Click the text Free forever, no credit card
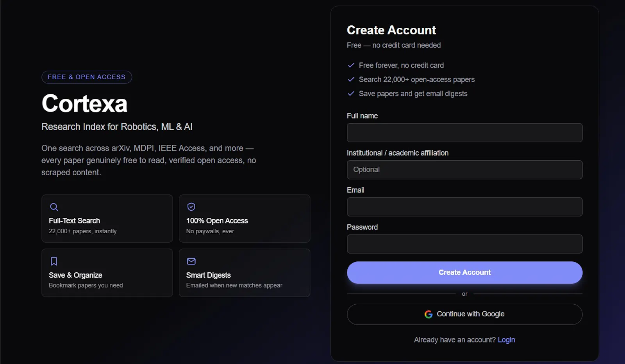Screen dimensions: 625x364 click(x=401, y=66)
